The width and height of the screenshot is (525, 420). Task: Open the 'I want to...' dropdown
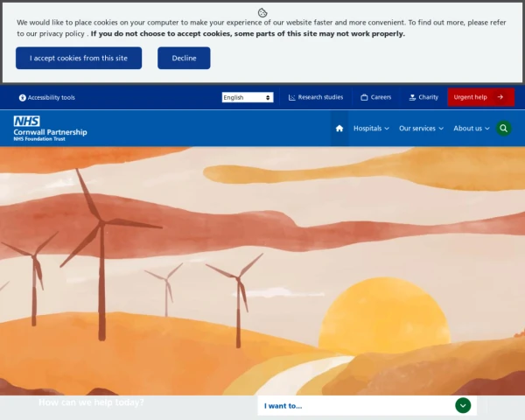click(367, 406)
